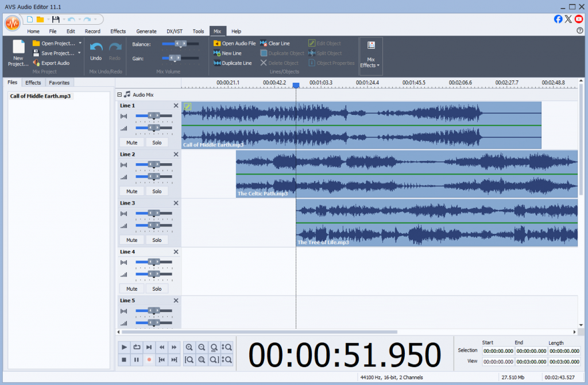The width and height of the screenshot is (588, 385).
Task: Click the Balance slider in Mix Volume
Action: point(180,44)
